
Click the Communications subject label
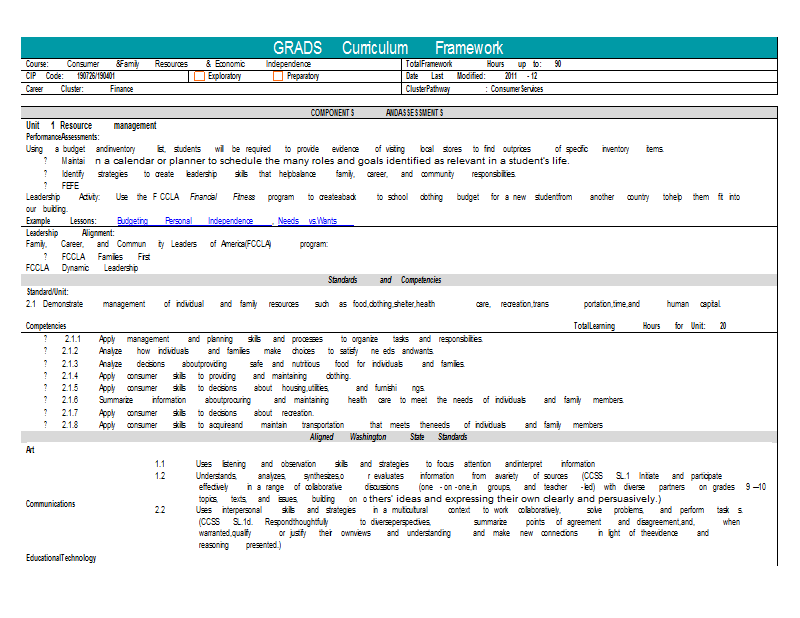(51, 504)
